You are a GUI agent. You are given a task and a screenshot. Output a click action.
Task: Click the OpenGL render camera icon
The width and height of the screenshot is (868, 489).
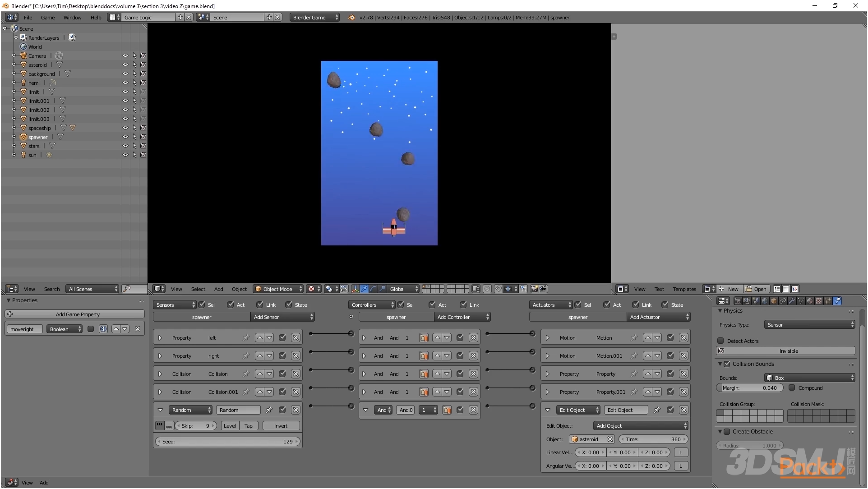[x=535, y=289]
